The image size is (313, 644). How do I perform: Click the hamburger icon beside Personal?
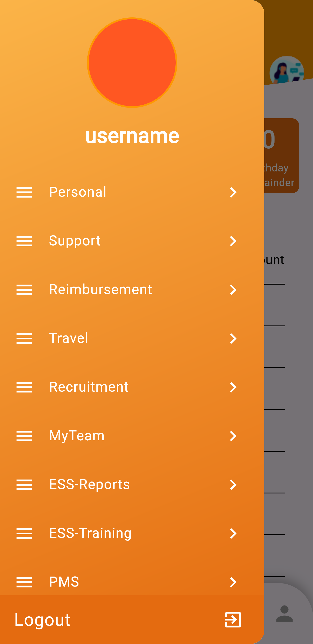point(24,192)
